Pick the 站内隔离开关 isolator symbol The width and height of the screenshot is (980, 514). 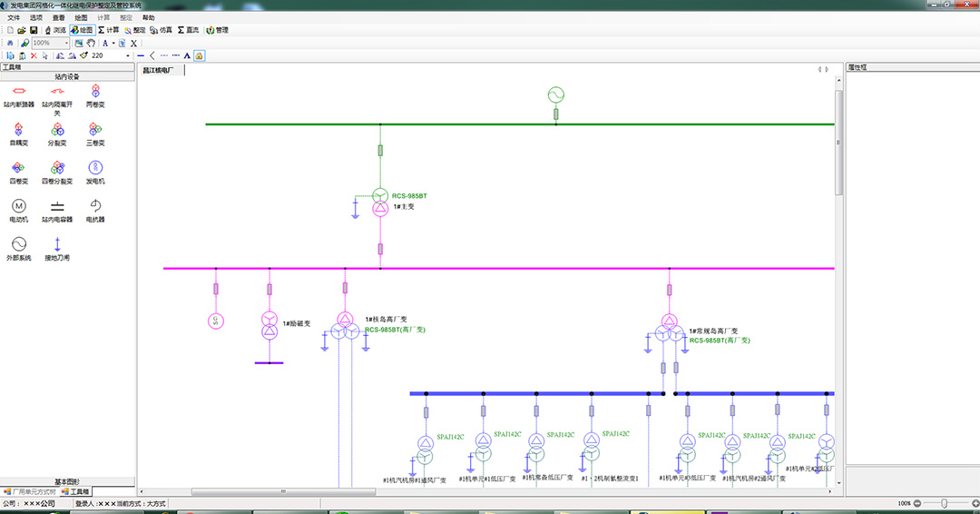pyautogui.click(x=57, y=91)
